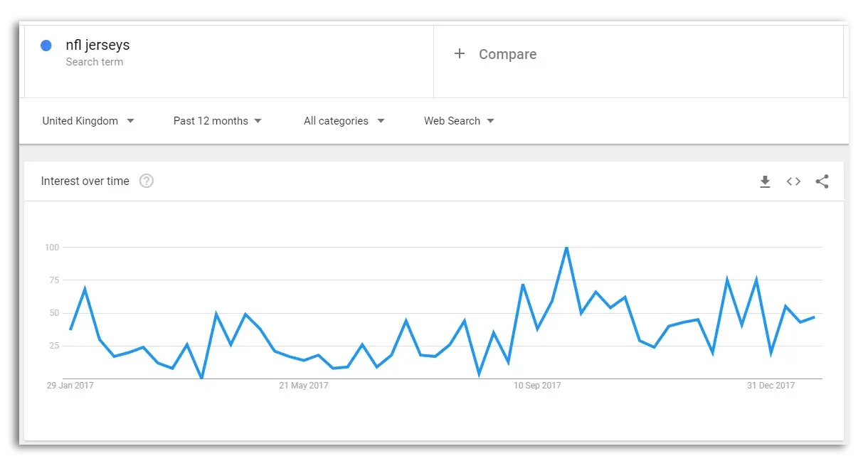Click the 100 peak point on the chart

click(566, 248)
